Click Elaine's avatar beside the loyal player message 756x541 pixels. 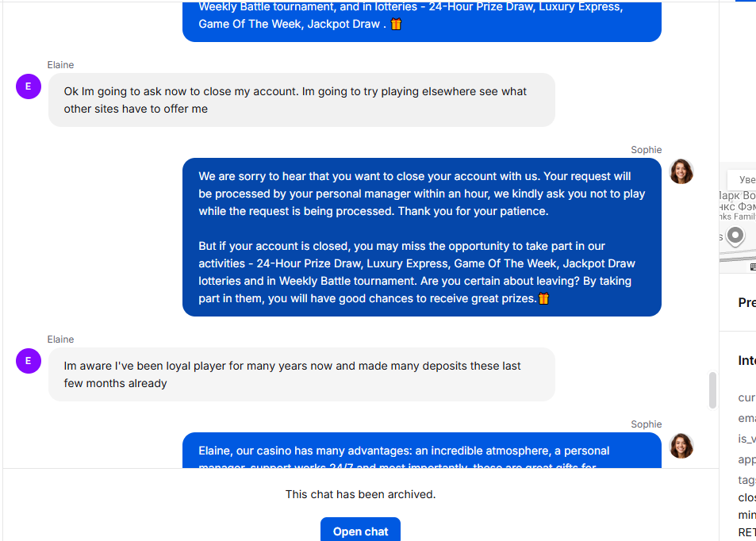pyautogui.click(x=29, y=361)
